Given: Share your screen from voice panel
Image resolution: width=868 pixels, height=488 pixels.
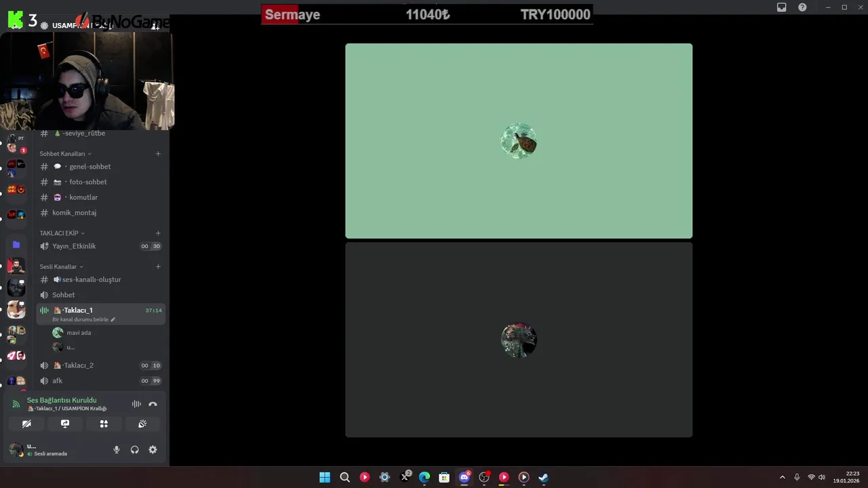Looking at the screenshot, I should click(65, 424).
